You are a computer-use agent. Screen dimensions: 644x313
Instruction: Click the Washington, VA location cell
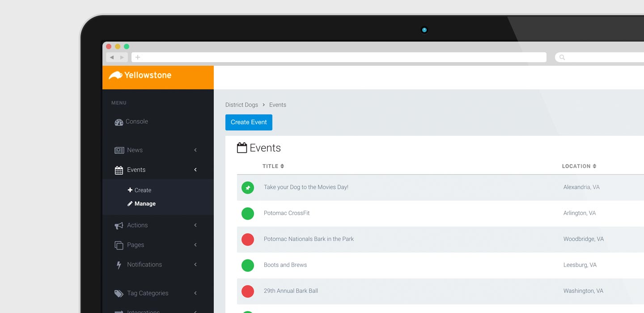point(583,291)
